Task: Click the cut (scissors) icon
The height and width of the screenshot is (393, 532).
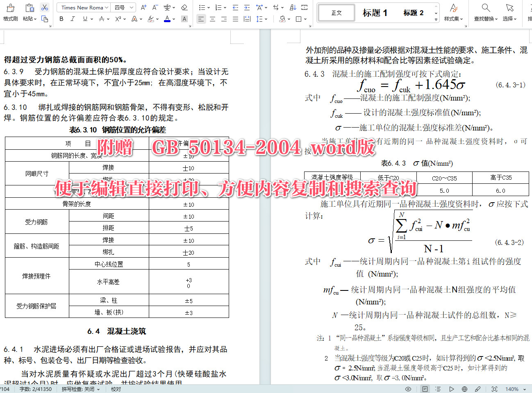Action: point(45,7)
